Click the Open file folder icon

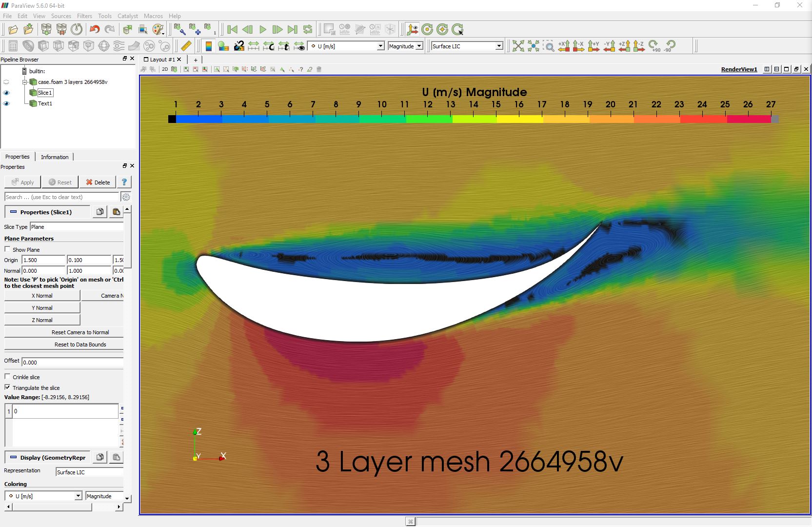(13, 30)
